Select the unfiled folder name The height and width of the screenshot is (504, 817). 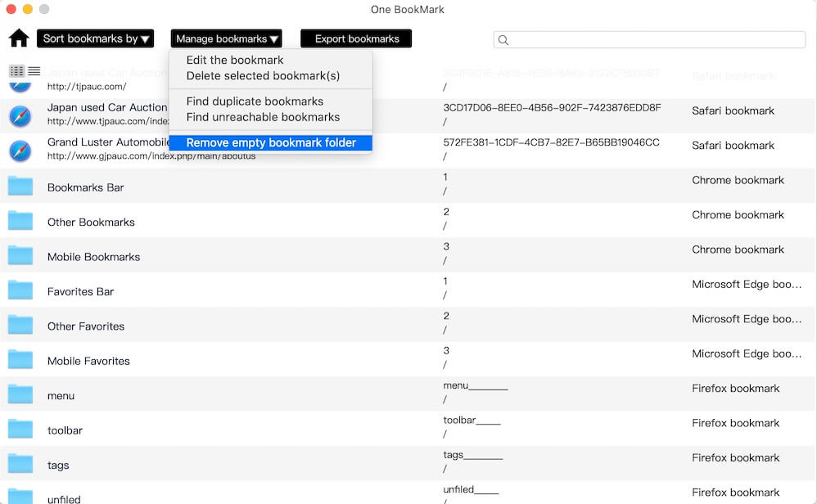[64, 499]
